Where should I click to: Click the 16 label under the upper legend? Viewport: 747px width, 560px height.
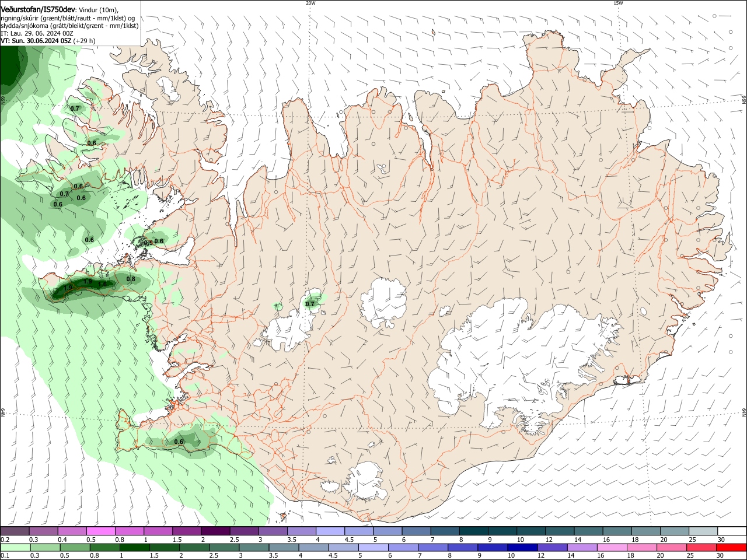(606, 540)
